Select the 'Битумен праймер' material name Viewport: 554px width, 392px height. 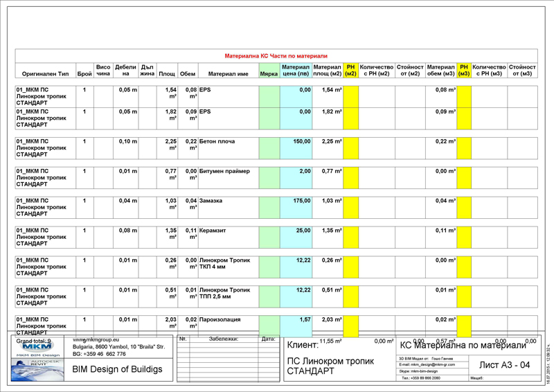coord(224,171)
